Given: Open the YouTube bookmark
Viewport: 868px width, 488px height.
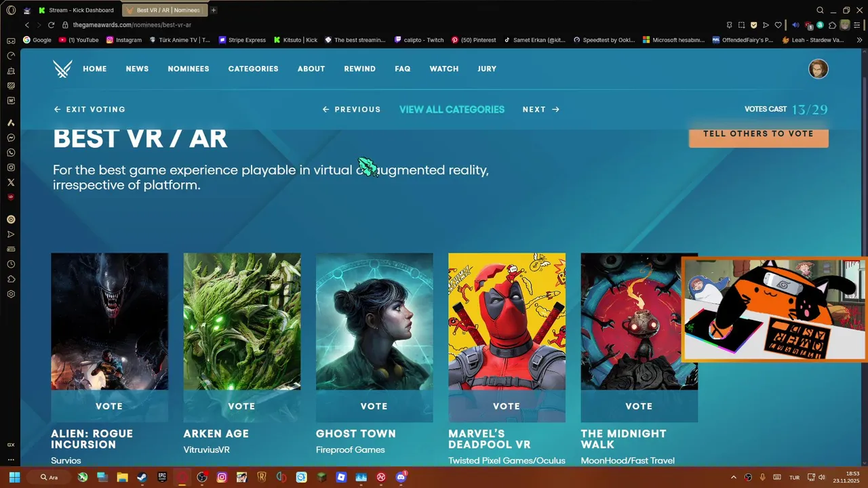Looking at the screenshot, I should point(79,40).
